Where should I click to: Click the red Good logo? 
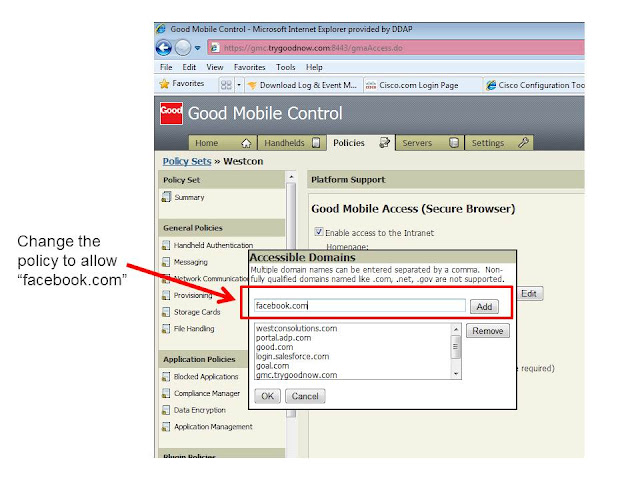point(171,113)
